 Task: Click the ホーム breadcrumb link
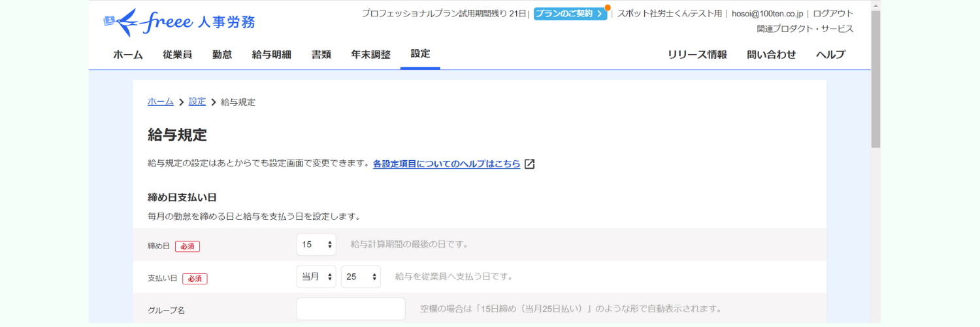161,101
